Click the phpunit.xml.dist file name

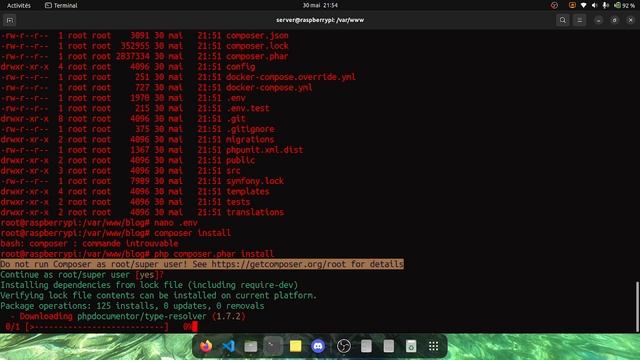click(x=264, y=150)
